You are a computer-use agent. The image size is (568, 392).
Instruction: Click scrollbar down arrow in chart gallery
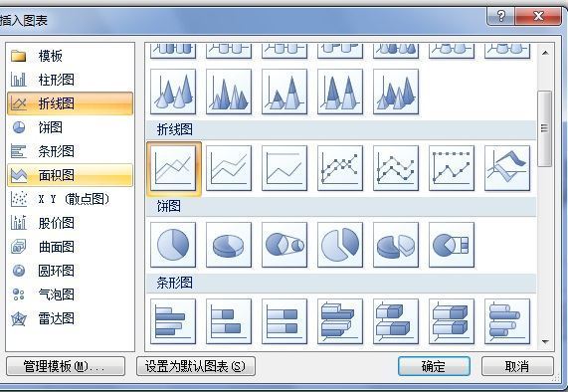[545, 341]
